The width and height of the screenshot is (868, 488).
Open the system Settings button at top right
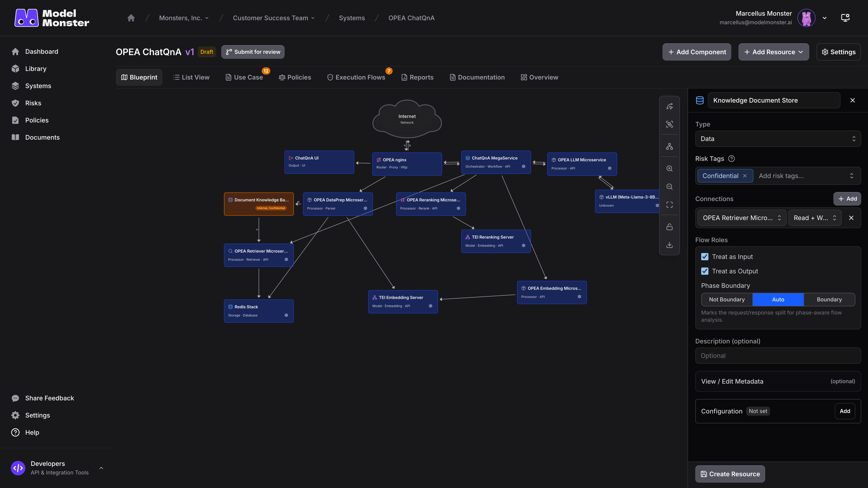pyautogui.click(x=838, y=52)
